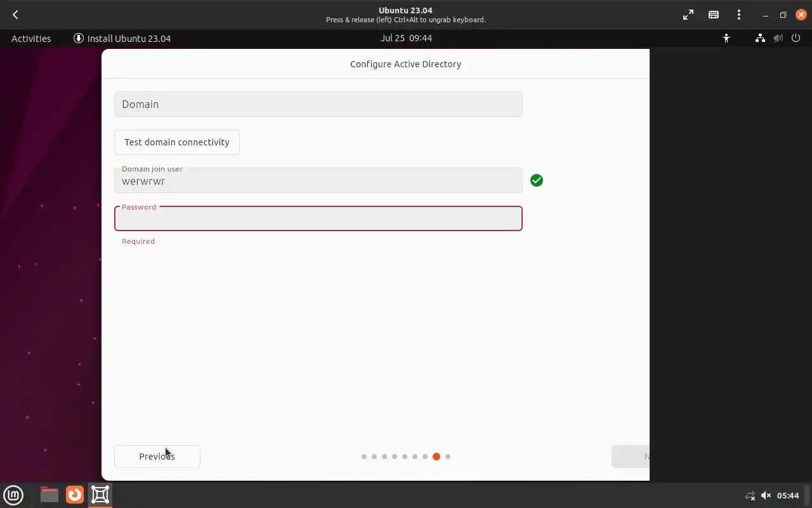
Task: Click the partially visible Next button
Action: (x=631, y=457)
